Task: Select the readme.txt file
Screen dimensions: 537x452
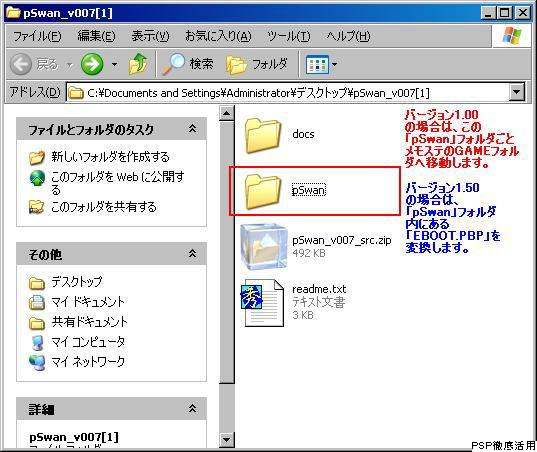Action: pos(295,303)
